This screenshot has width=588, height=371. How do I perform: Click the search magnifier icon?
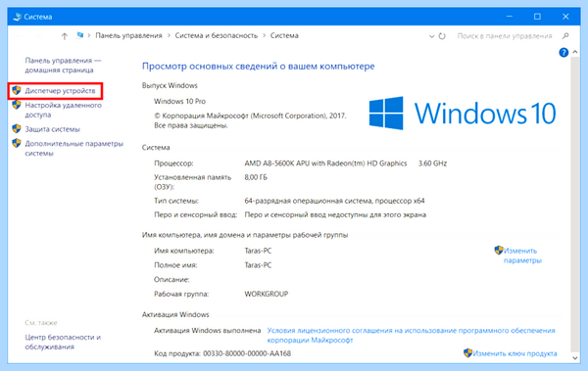pyautogui.click(x=565, y=36)
